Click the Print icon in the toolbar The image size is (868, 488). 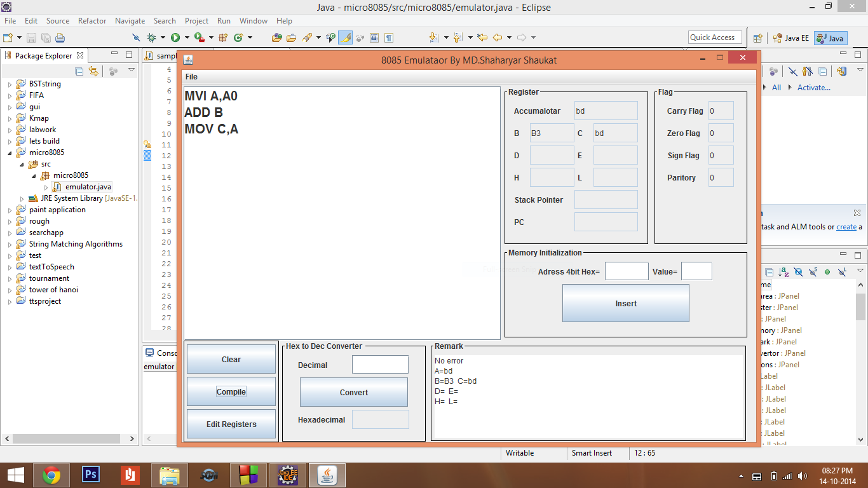tap(60, 37)
